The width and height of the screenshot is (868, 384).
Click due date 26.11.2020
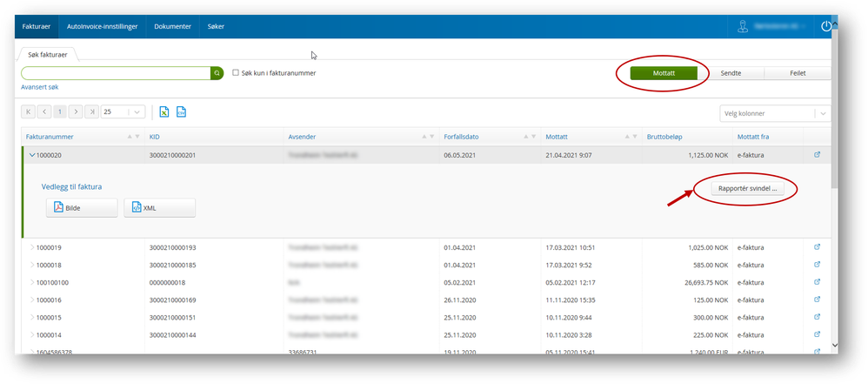tap(459, 300)
